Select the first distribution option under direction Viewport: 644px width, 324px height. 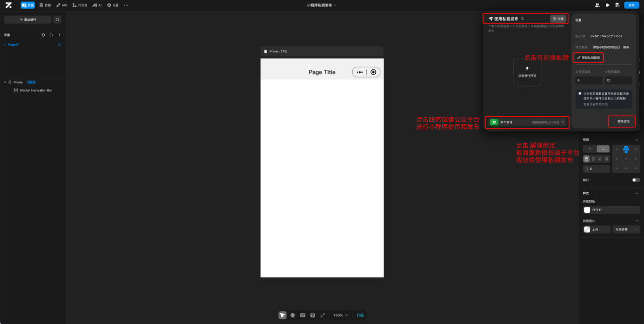(x=586, y=159)
